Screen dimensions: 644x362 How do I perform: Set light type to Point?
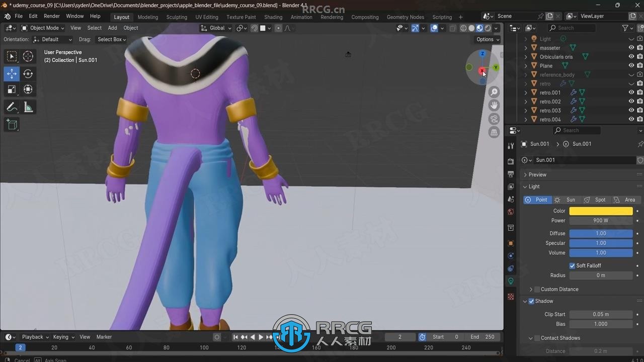point(537,200)
